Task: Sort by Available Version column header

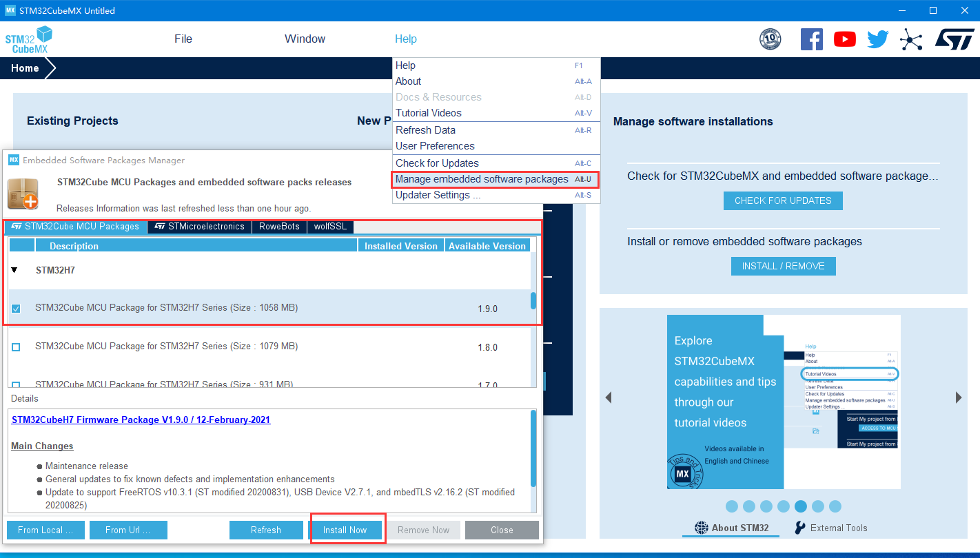Action: point(487,246)
